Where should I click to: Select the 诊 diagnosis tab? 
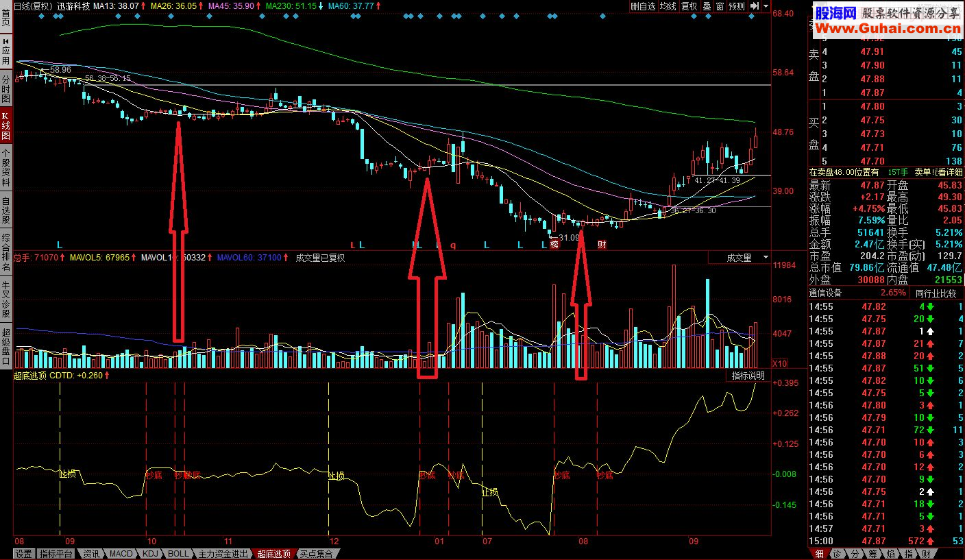[838, 554]
